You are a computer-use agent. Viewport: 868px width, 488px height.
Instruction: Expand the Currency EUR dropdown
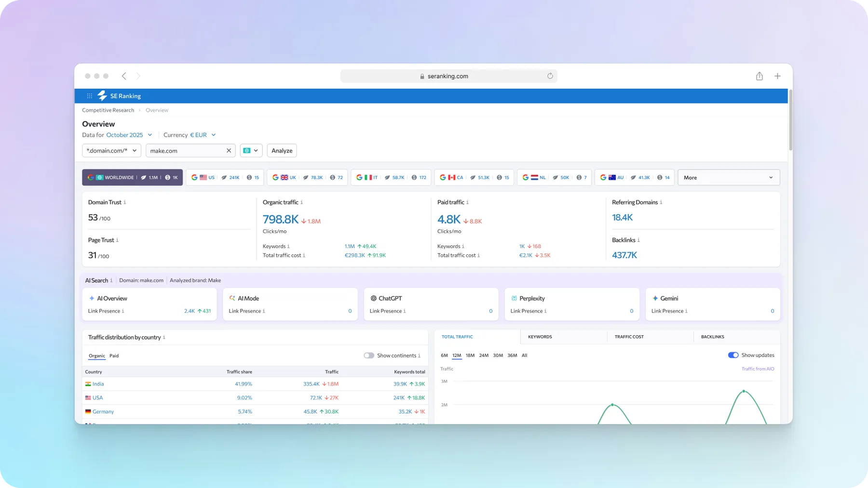(203, 135)
